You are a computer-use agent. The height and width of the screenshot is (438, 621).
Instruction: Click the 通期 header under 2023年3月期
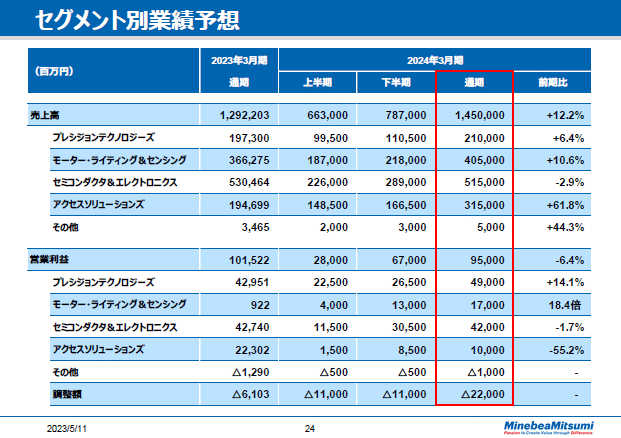tap(239, 82)
